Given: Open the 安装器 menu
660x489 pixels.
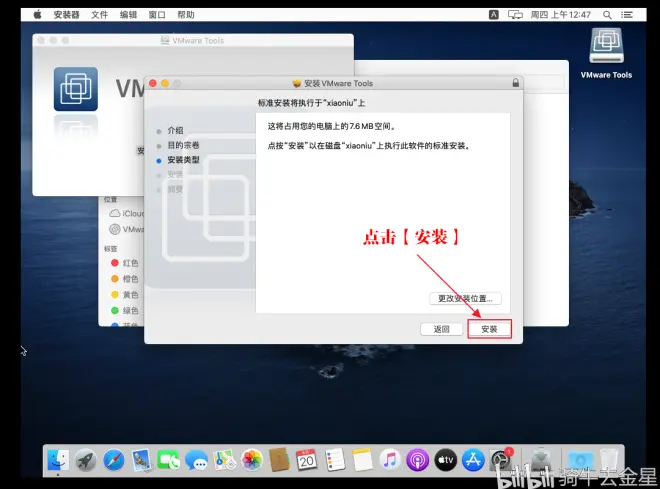Looking at the screenshot, I should 67,15.
